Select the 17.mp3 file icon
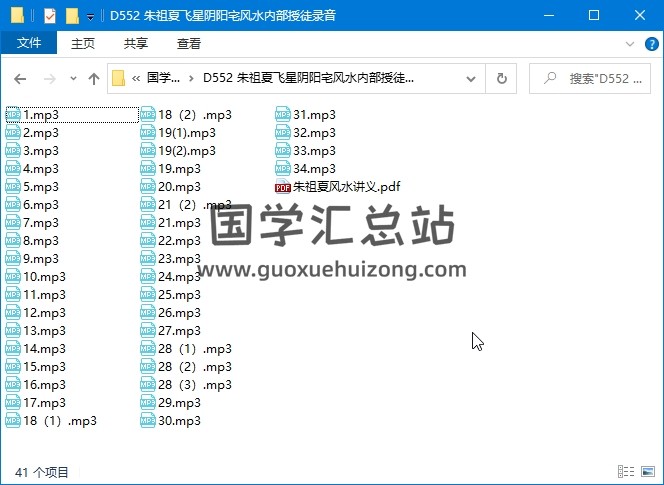Image resolution: width=664 pixels, height=485 pixels. [13, 403]
